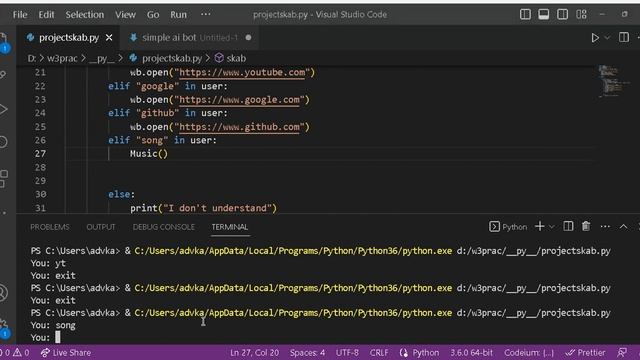The height and width of the screenshot is (360, 640).
Task: Open Accounts icon in activity bar
Action: click(3, 293)
